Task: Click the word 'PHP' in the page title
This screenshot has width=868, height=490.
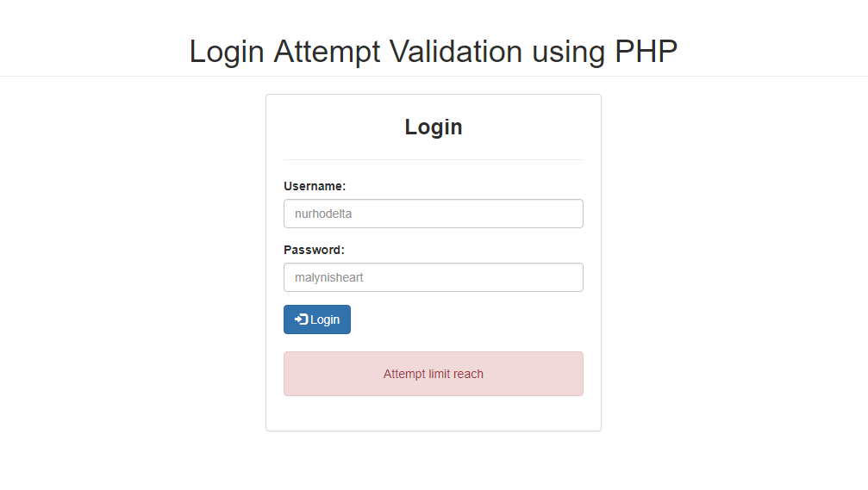Action: 646,52
